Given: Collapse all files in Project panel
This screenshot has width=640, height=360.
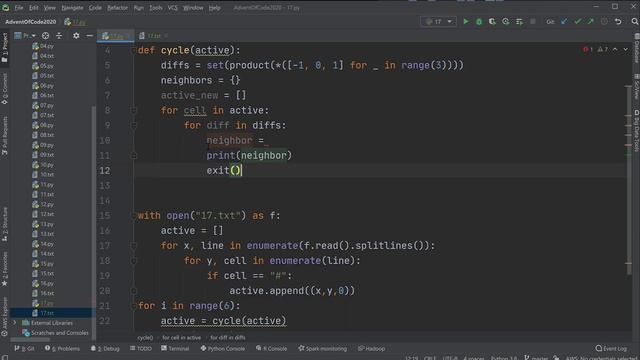Looking at the screenshot, I should [59, 36].
